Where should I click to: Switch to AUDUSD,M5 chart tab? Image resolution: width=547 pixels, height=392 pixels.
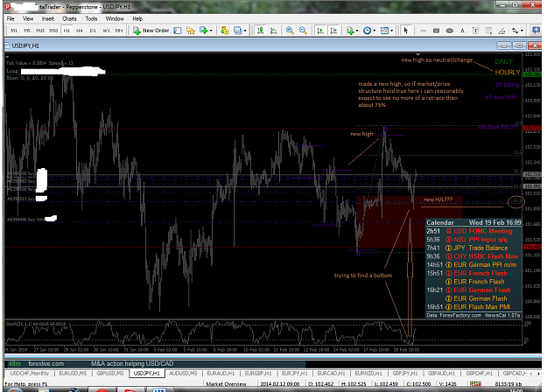[x=183, y=373]
